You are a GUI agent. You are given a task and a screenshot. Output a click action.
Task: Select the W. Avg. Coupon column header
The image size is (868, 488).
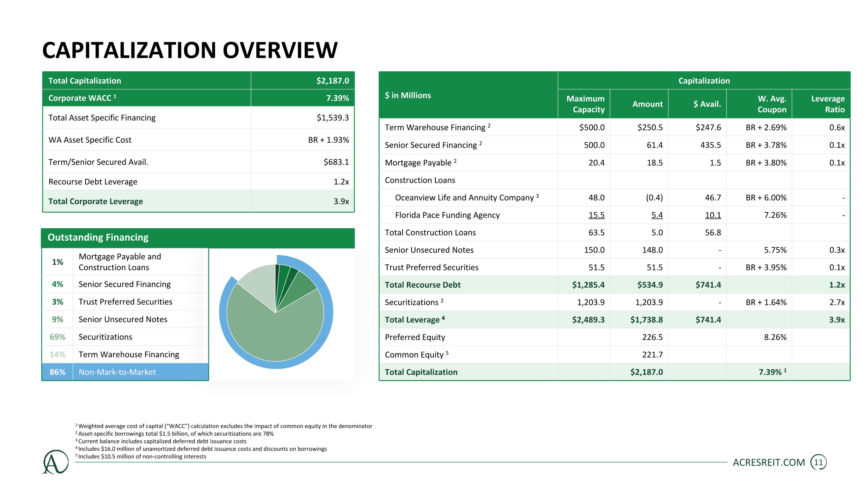click(772, 104)
